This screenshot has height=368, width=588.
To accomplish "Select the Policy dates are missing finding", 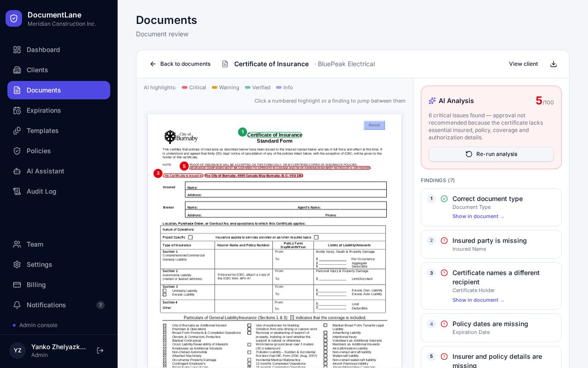I will 491,328.
